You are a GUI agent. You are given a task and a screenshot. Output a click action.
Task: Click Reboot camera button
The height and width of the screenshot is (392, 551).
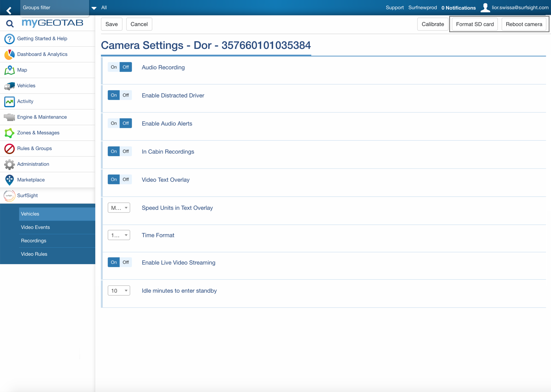click(x=524, y=24)
